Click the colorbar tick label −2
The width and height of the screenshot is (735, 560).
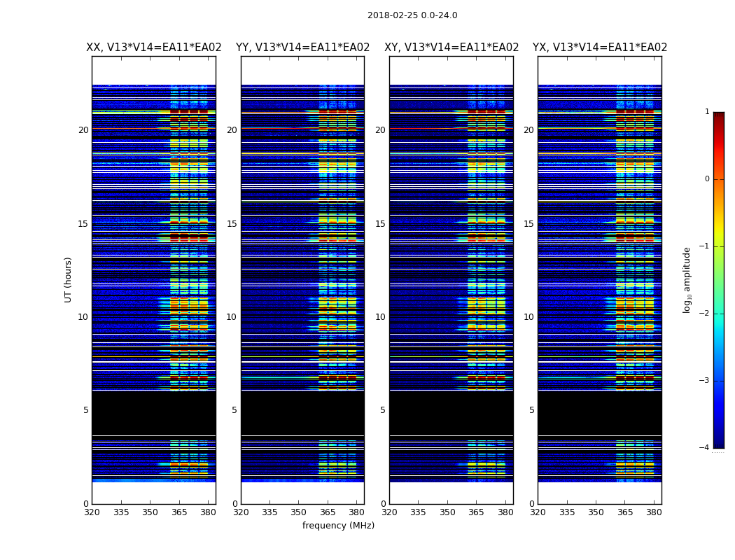(704, 314)
